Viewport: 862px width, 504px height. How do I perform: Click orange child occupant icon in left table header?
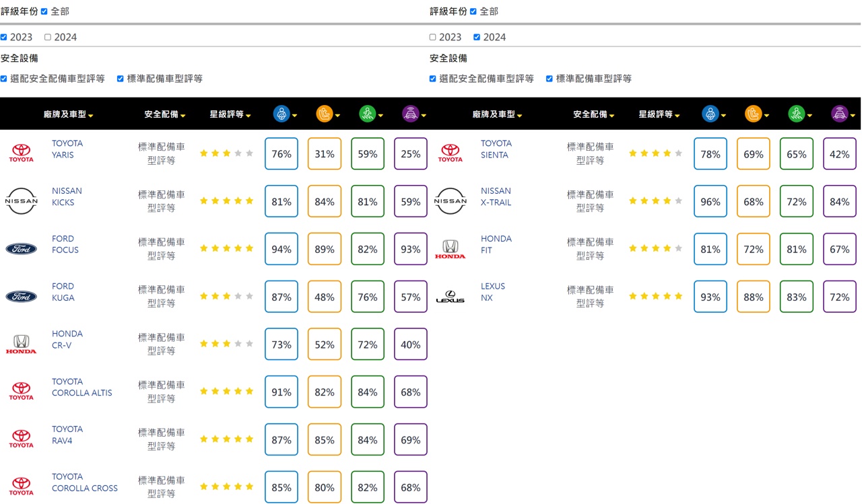pyautogui.click(x=325, y=114)
